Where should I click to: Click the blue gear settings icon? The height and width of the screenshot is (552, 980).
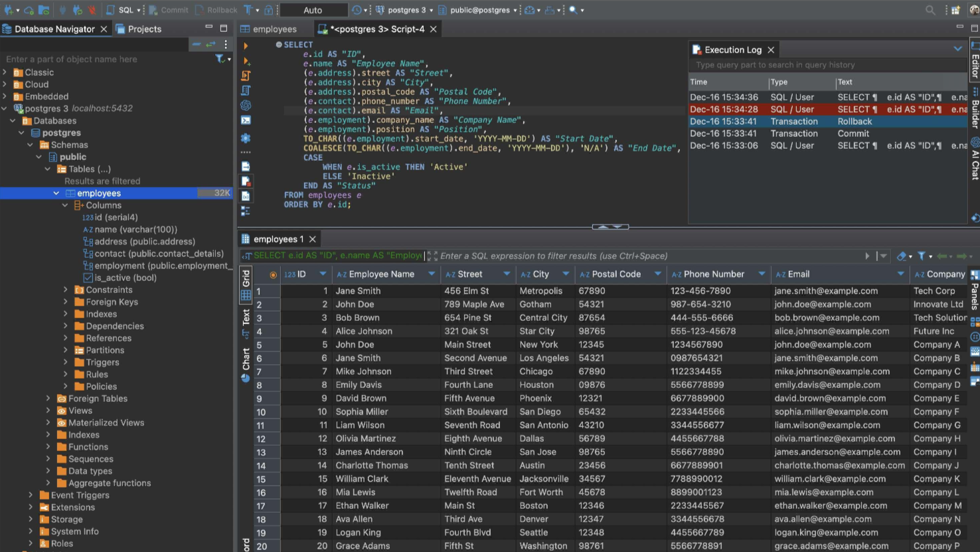246,138
